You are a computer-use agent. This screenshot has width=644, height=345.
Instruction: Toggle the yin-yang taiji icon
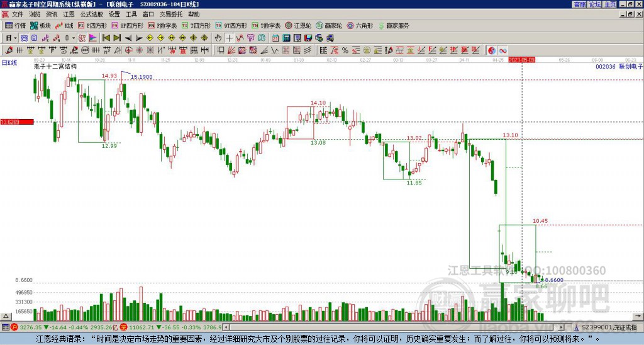click(492, 50)
